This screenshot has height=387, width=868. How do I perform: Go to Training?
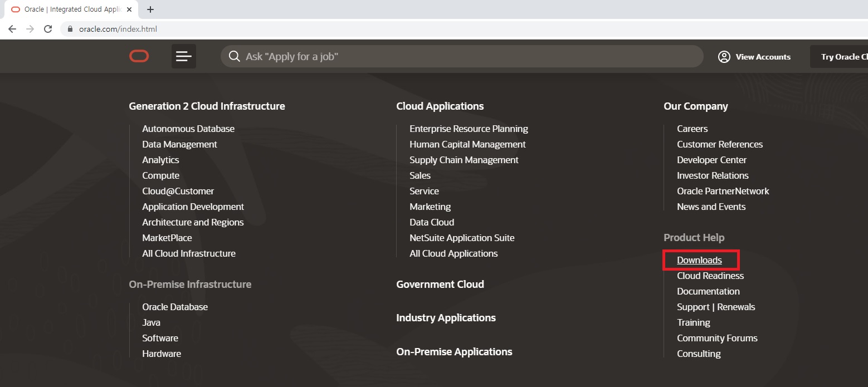[x=694, y=322]
